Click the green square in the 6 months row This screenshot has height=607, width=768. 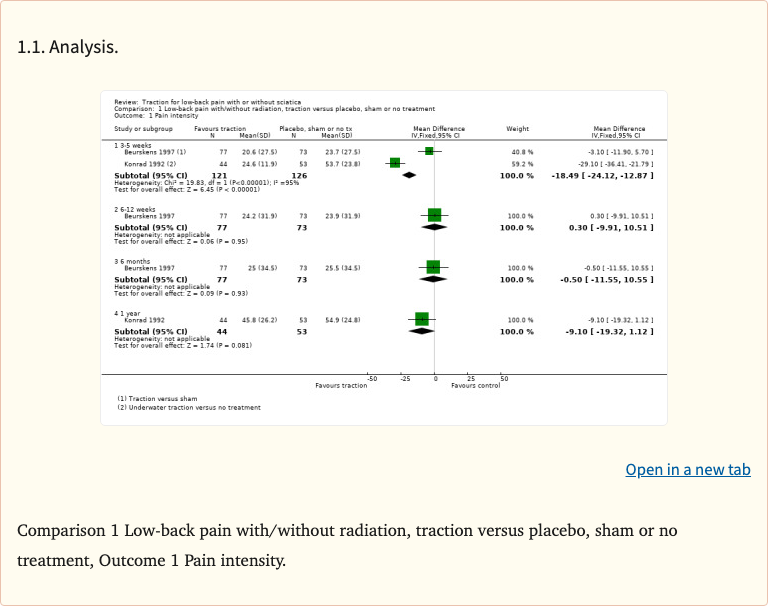pyautogui.click(x=433, y=267)
